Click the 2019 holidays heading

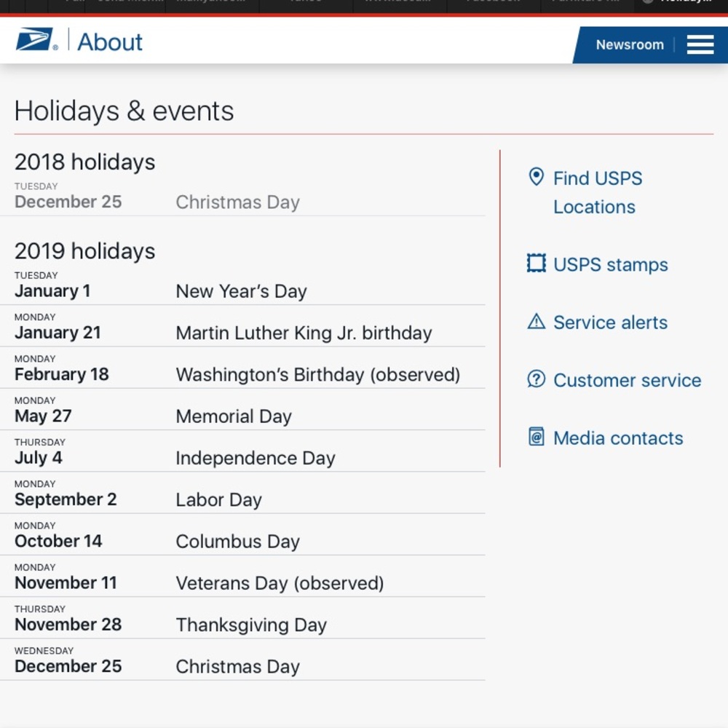click(85, 250)
